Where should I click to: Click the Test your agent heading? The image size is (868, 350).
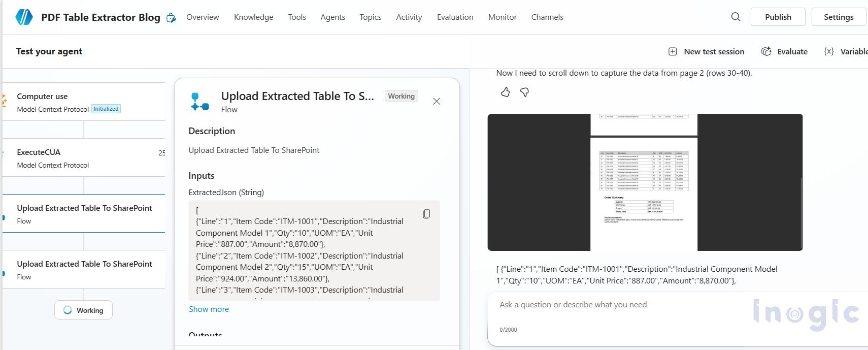[x=49, y=51]
